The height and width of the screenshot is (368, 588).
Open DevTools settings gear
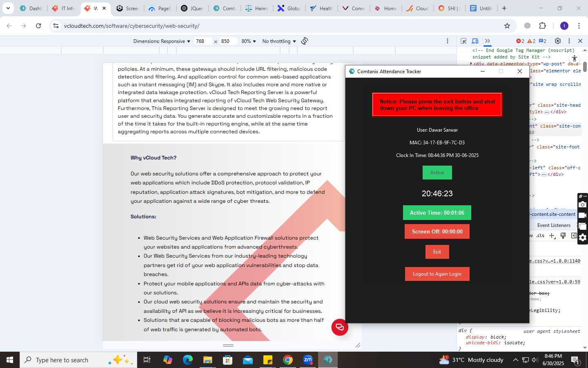558,41
